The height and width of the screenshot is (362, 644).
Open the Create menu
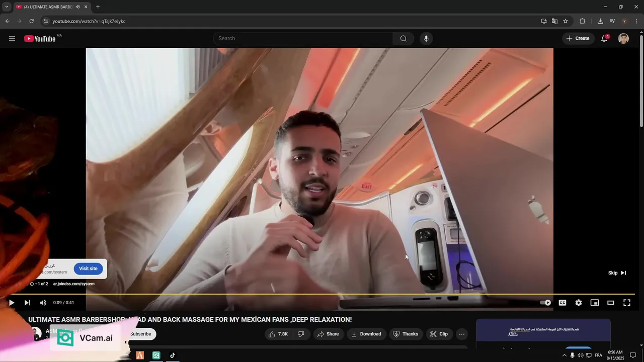coord(578,39)
